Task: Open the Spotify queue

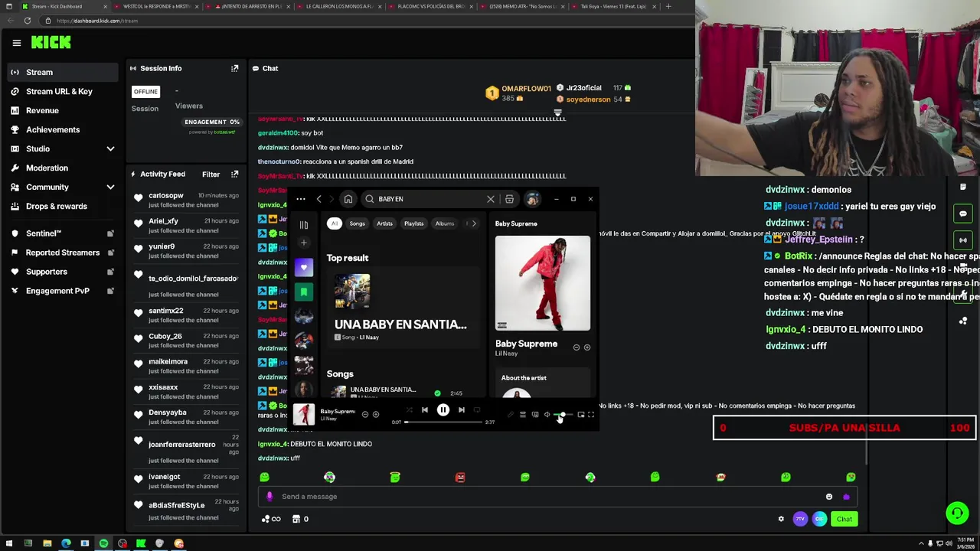Action: point(523,415)
